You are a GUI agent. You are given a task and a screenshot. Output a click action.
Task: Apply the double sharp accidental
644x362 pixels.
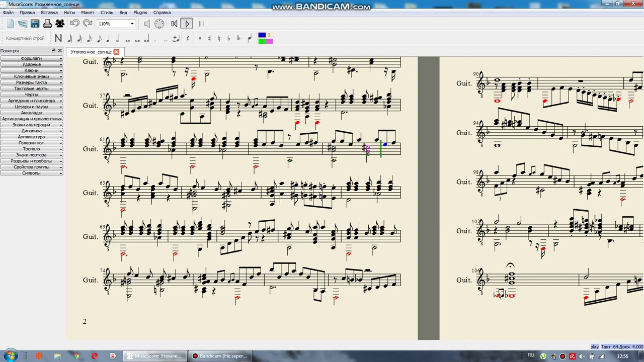[200, 38]
